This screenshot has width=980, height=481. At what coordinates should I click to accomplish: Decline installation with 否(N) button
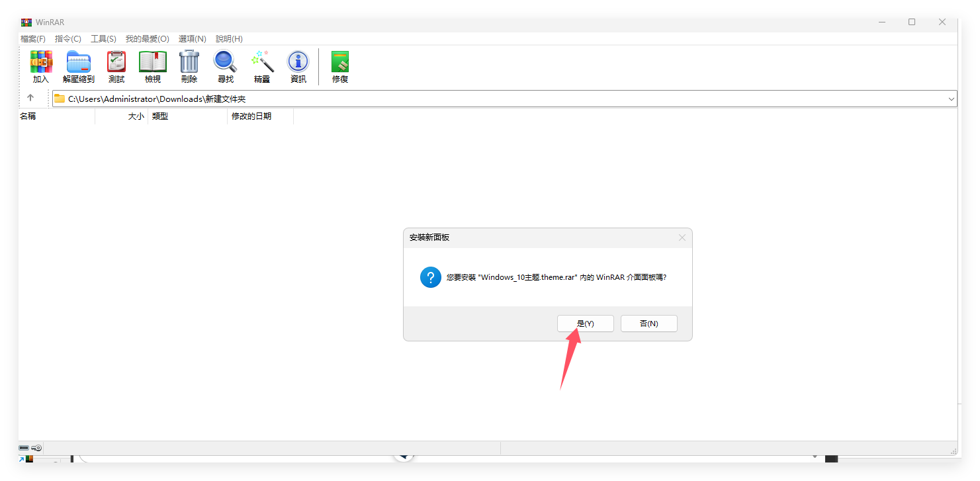(649, 324)
